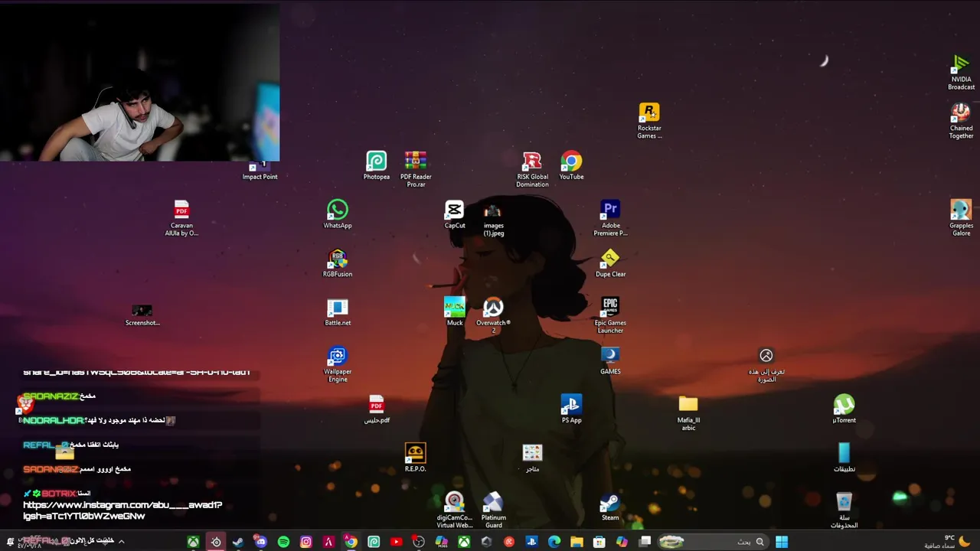Select the Dupe Clear desktop icon
The image size is (980, 551).
pos(610,263)
